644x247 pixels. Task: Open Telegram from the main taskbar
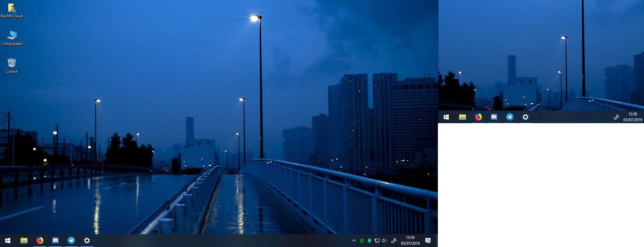coord(71,241)
